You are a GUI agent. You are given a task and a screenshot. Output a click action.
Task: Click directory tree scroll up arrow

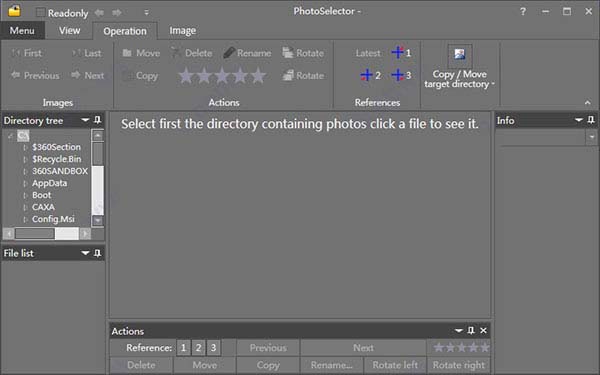[98, 135]
